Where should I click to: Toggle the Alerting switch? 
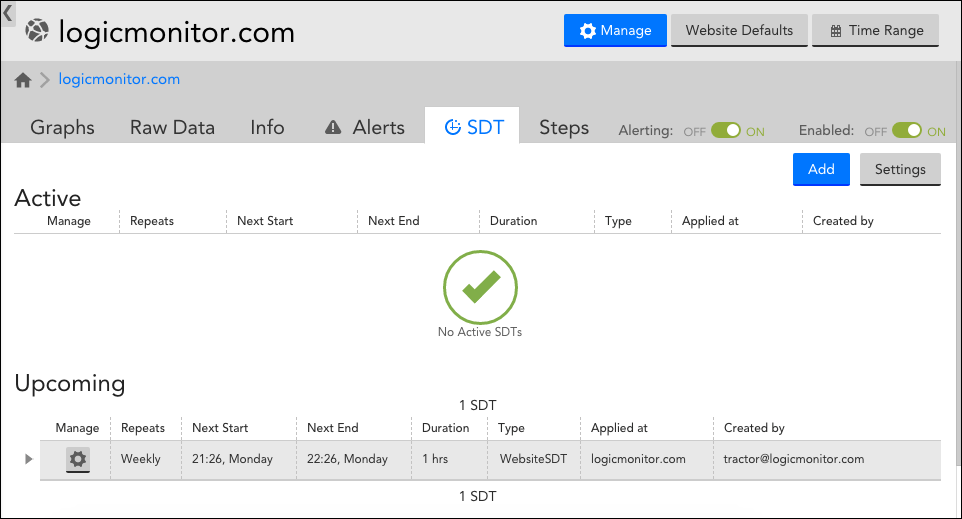point(726,131)
